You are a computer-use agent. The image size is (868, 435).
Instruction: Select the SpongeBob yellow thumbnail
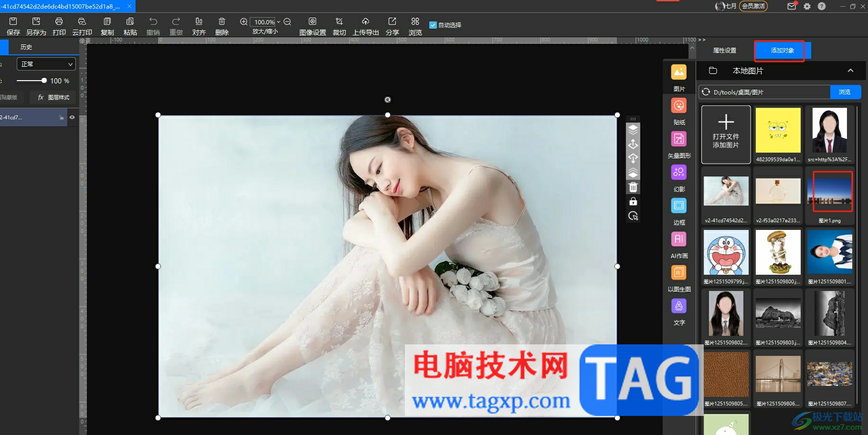[x=778, y=130]
